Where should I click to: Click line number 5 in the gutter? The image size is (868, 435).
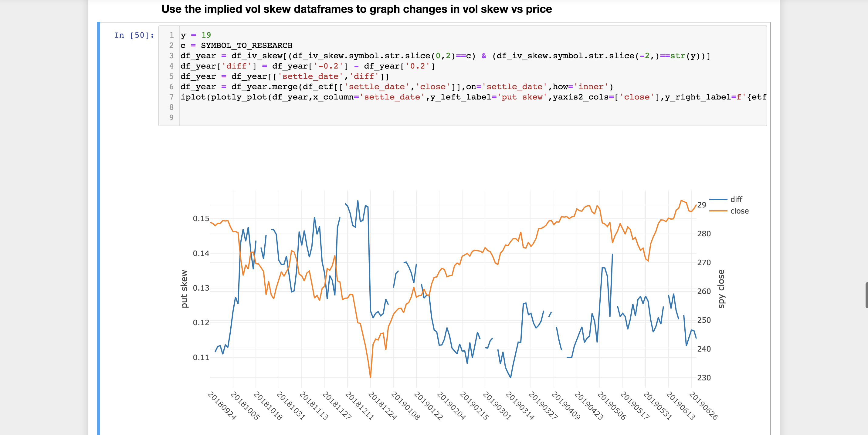[171, 76]
